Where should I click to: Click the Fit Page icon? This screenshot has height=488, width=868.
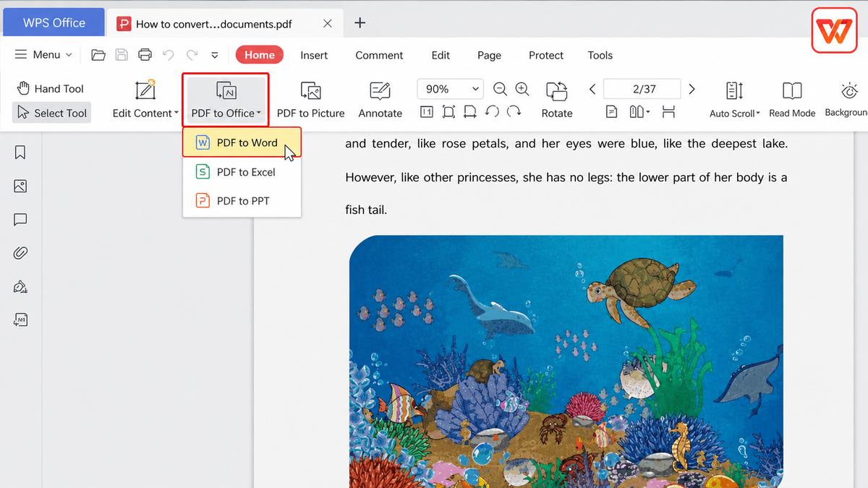coord(448,112)
